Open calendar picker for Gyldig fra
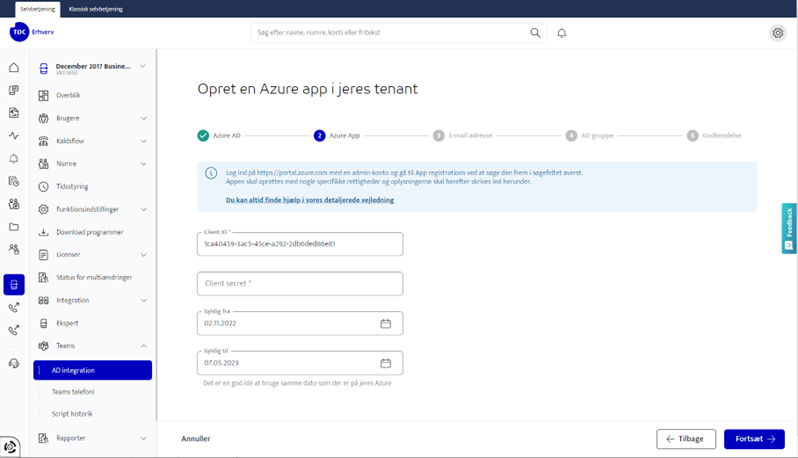798x458 pixels. point(386,324)
